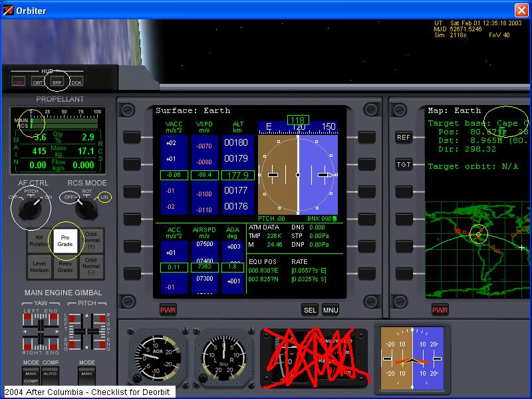Click Mach value 24.46 in ATM DATA
The height and width of the screenshot is (399, 532).
(x=275, y=244)
